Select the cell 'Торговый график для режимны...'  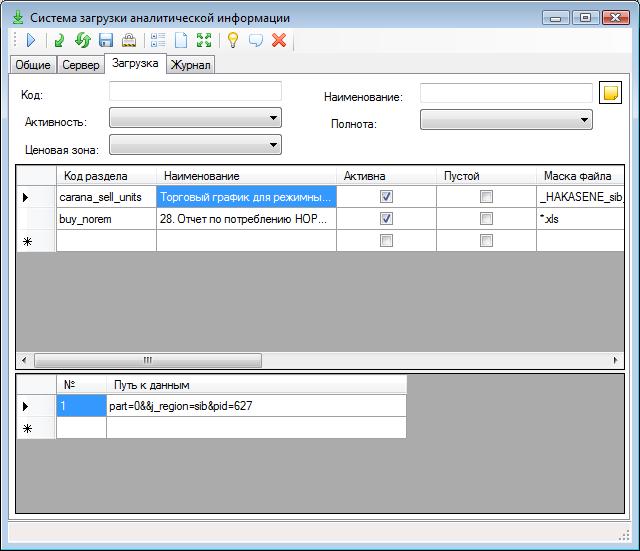coord(246,197)
